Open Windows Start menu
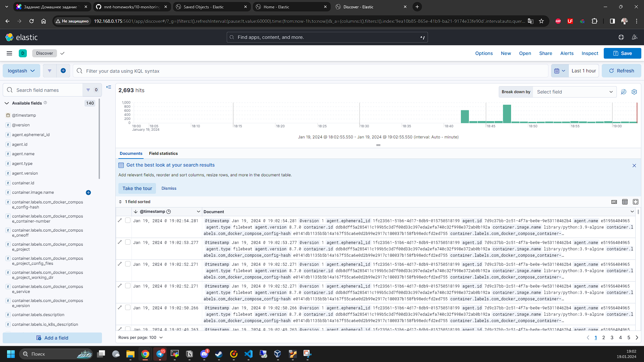 click(x=11, y=354)
